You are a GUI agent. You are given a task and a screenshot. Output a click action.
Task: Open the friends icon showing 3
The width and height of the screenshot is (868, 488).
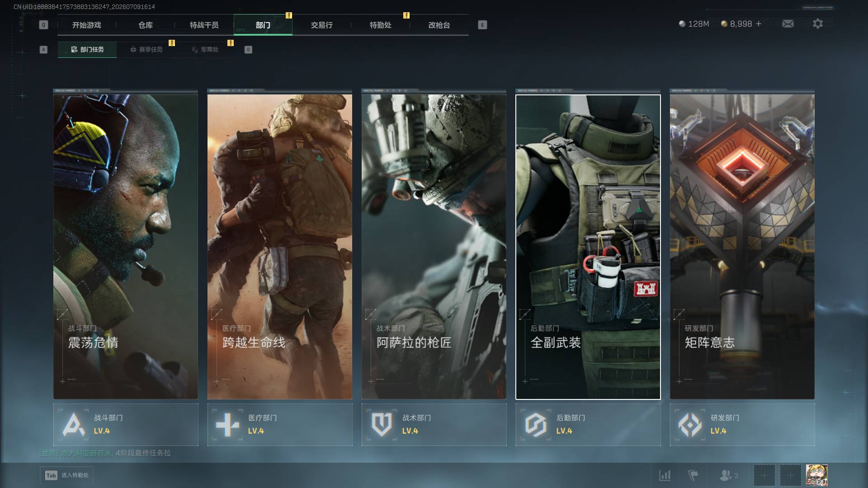tap(728, 475)
